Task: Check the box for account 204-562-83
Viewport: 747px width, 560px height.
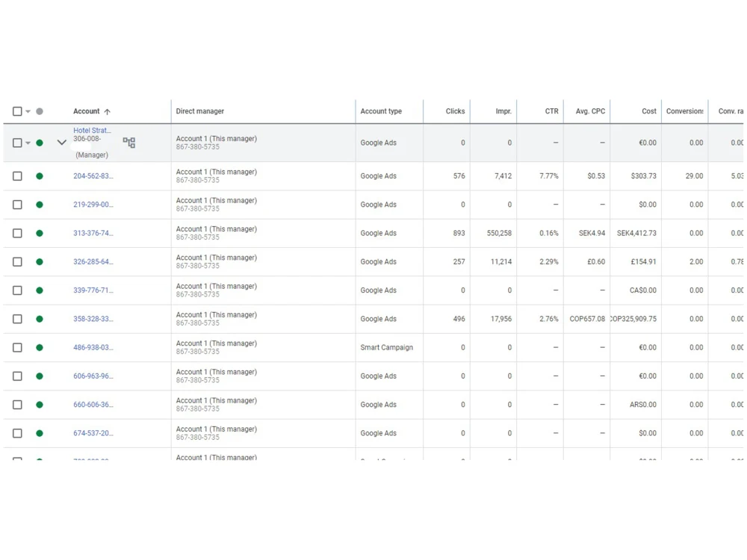Action: tap(17, 176)
